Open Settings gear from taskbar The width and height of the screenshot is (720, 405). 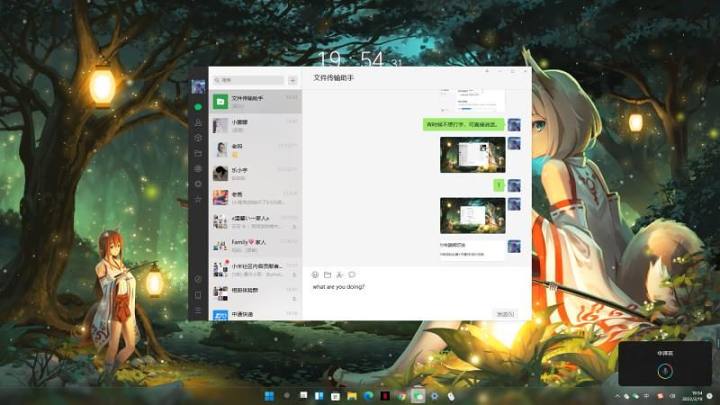point(434,396)
